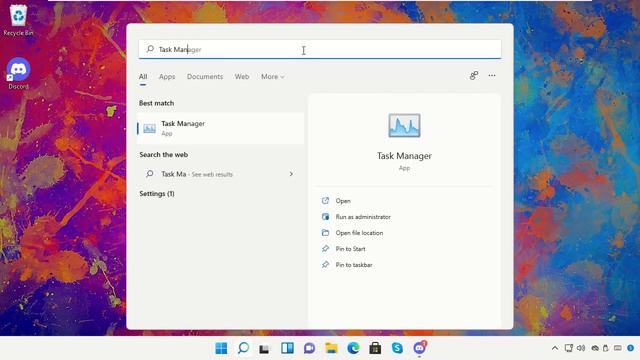Click the network tray icon
Image resolution: width=640 pixels, height=360 pixels.
tap(569, 348)
